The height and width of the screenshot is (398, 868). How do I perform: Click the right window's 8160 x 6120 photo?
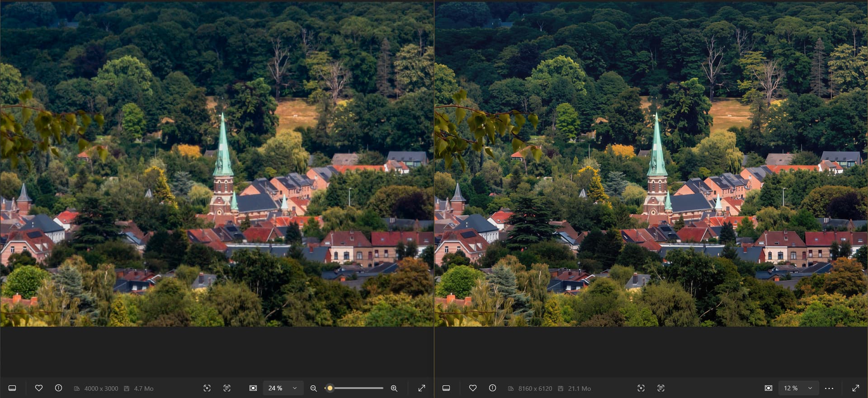(x=651, y=164)
